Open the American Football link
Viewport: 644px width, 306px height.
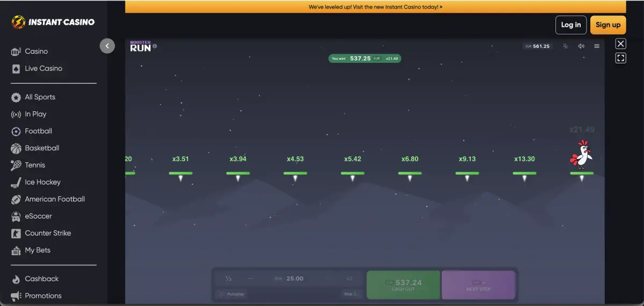coord(55,199)
